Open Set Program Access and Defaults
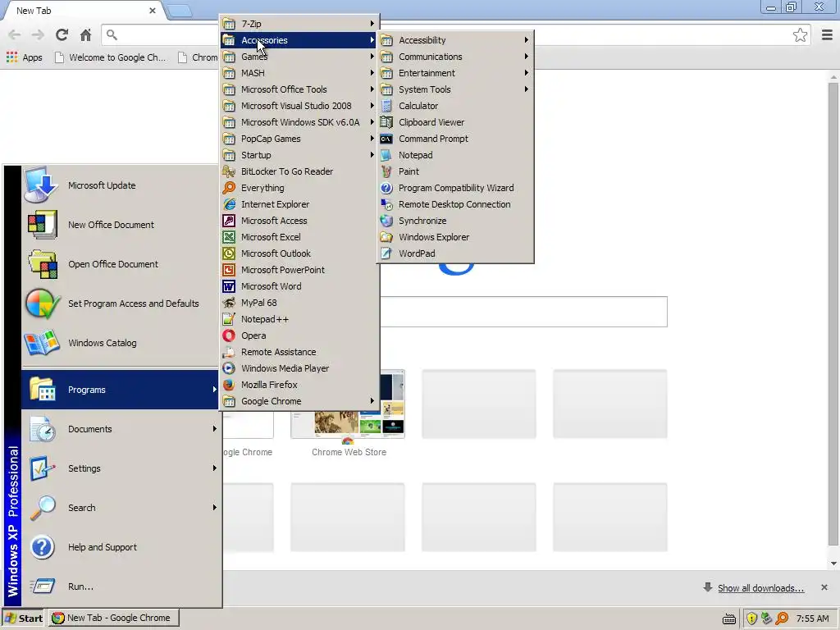Image resolution: width=840 pixels, height=630 pixels. (121, 304)
